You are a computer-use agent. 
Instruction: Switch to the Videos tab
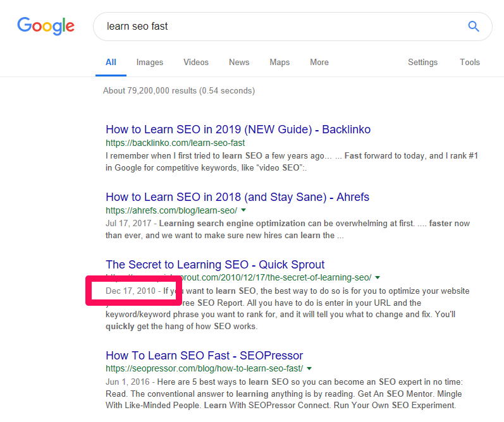click(x=196, y=63)
